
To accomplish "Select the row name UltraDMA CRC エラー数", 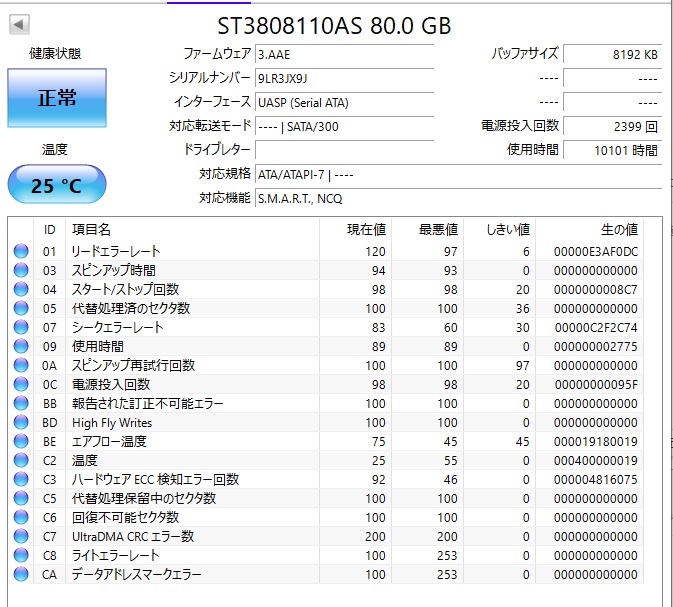I will point(133,536).
